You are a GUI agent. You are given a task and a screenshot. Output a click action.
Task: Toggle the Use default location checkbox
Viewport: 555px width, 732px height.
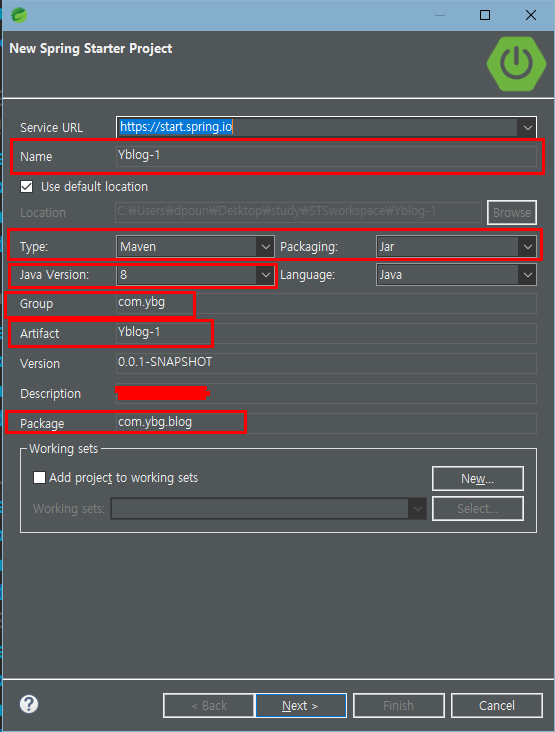tap(27, 187)
